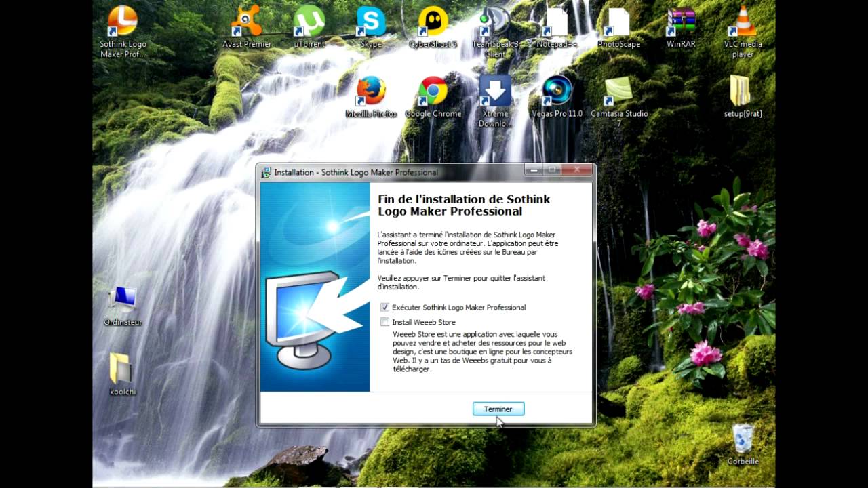Open the Ordinateur desktop icon
868x488 pixels.
pyautogui.click(x=123, y=306)
